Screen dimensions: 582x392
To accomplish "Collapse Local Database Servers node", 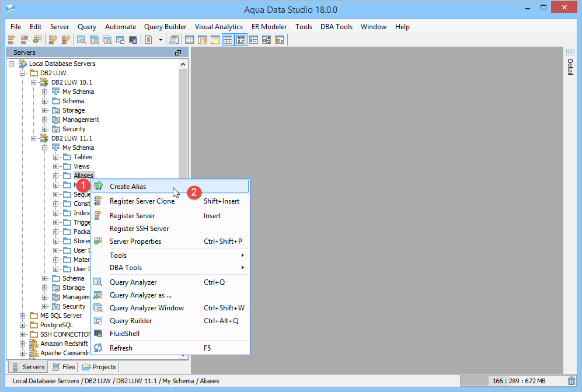I will pos(12,64).
